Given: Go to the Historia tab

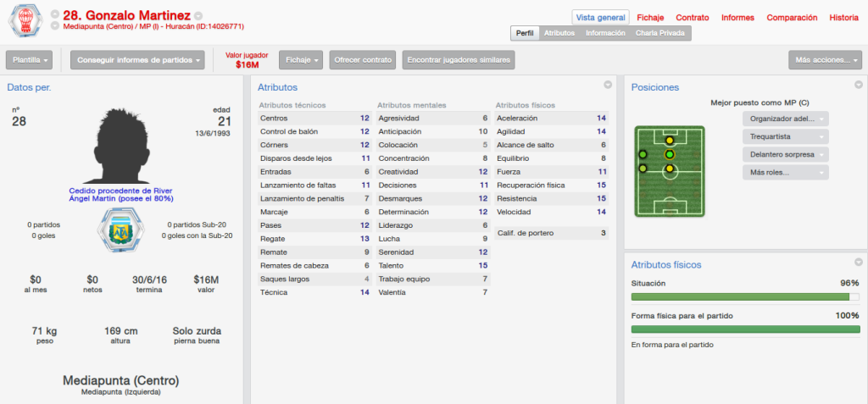Looking at the screenshot, I should click(x=844, y=18).
